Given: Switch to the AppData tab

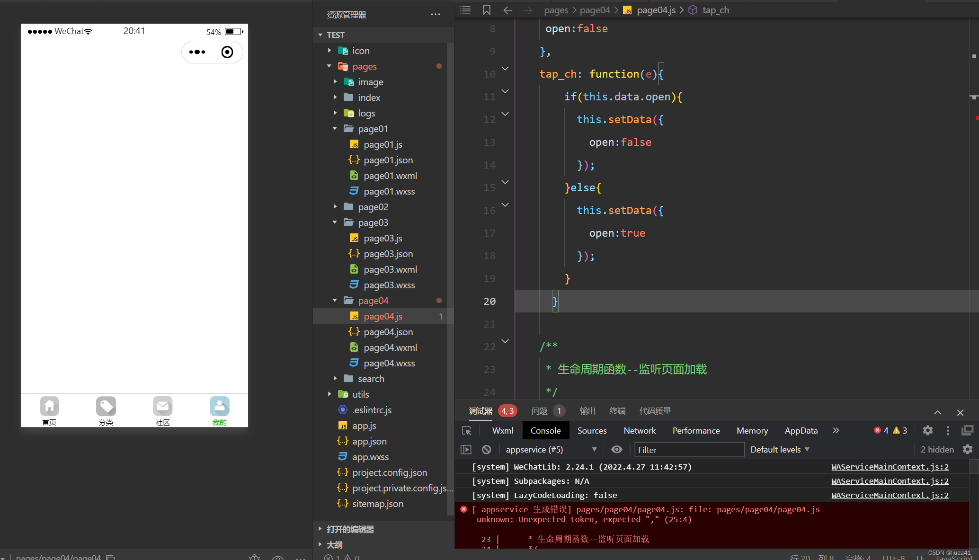Looking at the screenshot, I should tap(801, 431).
